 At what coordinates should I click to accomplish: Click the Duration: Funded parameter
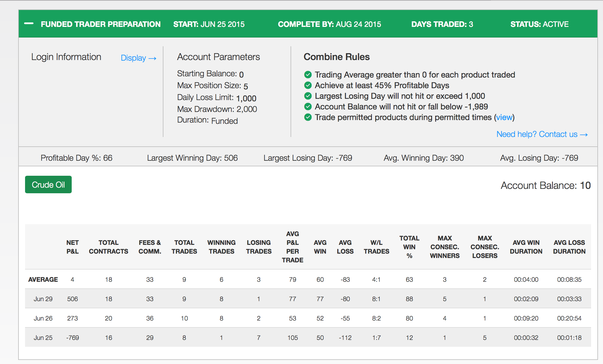[x=207, y=120]
